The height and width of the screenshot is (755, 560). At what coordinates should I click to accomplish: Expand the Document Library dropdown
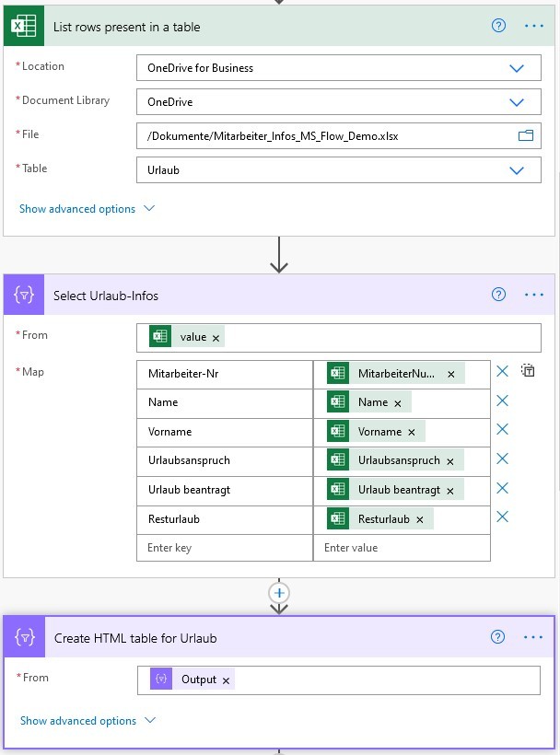tap(517, 102)
